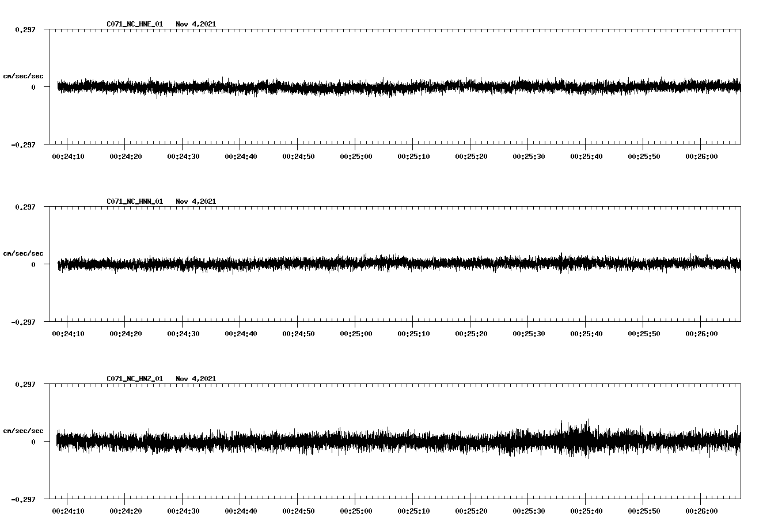782x532 pixels.
Task: Select the 00:24:10 time label on the HNE plot
Action: (x=68, y=157)
